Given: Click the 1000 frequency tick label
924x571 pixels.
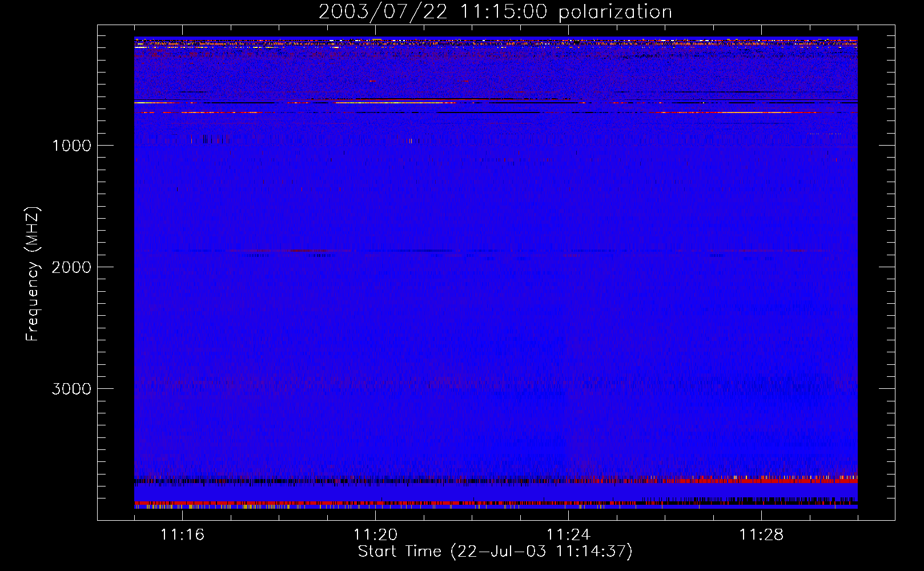Looking at the screenshot, I should coord(72,146).
